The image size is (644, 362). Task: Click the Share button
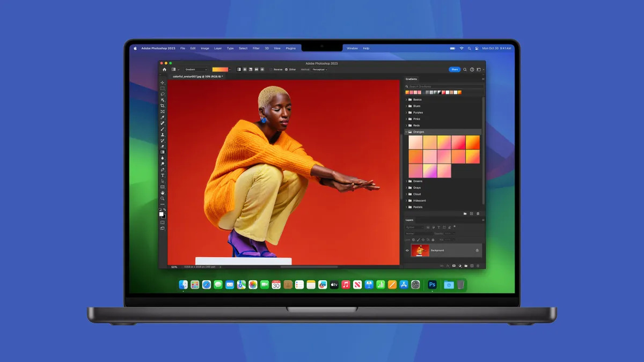(x=455, y=70)
